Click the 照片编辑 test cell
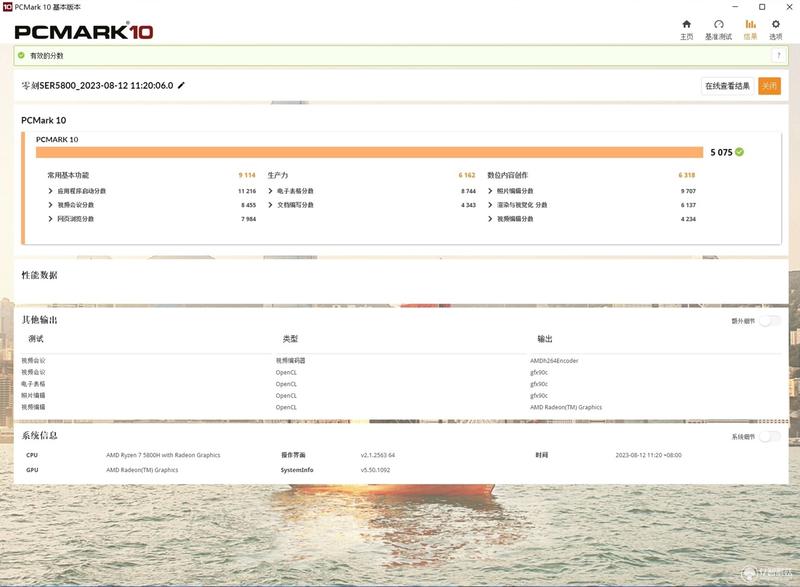800x587 pixels. 33,396
